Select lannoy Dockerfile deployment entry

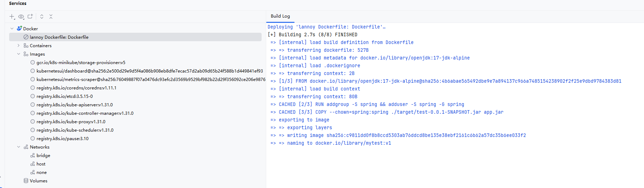[x=59, y=37]
